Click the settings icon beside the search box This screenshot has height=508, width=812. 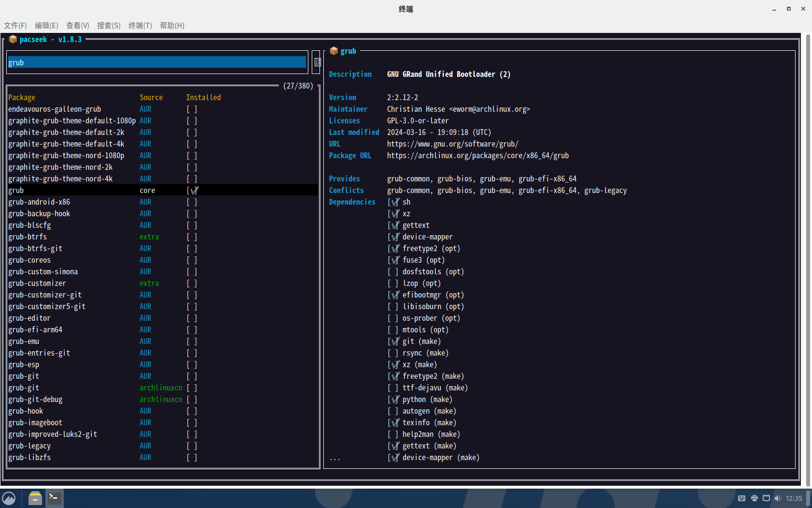(x=317, y=62)
